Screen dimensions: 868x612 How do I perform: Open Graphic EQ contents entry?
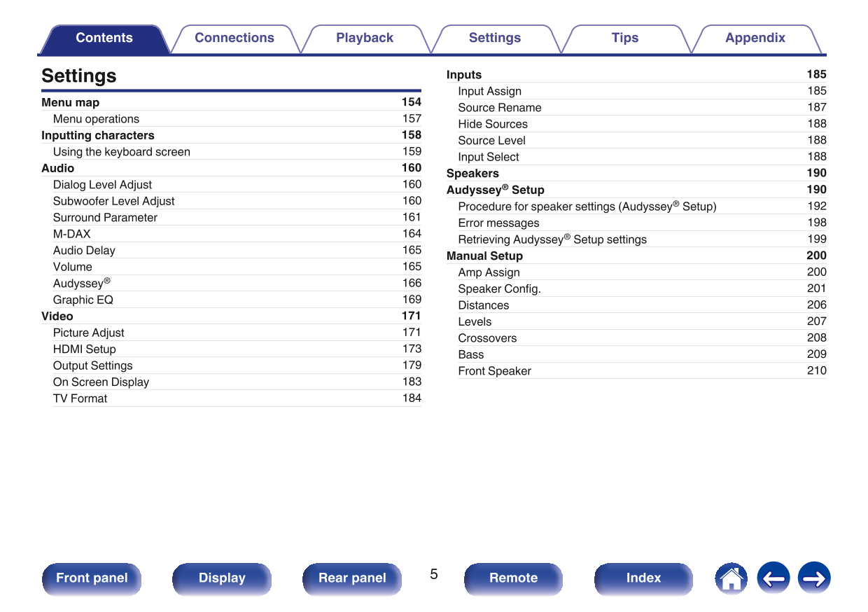[83, 300]
